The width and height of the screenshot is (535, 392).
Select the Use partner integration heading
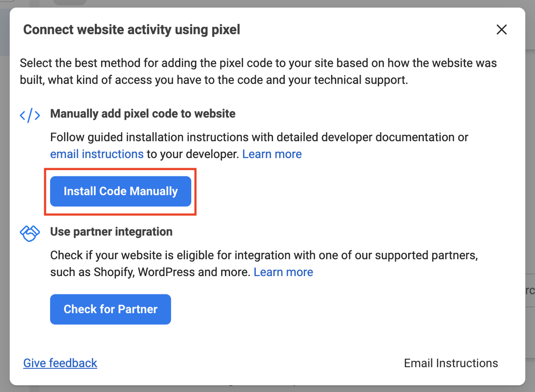[111, 232]
